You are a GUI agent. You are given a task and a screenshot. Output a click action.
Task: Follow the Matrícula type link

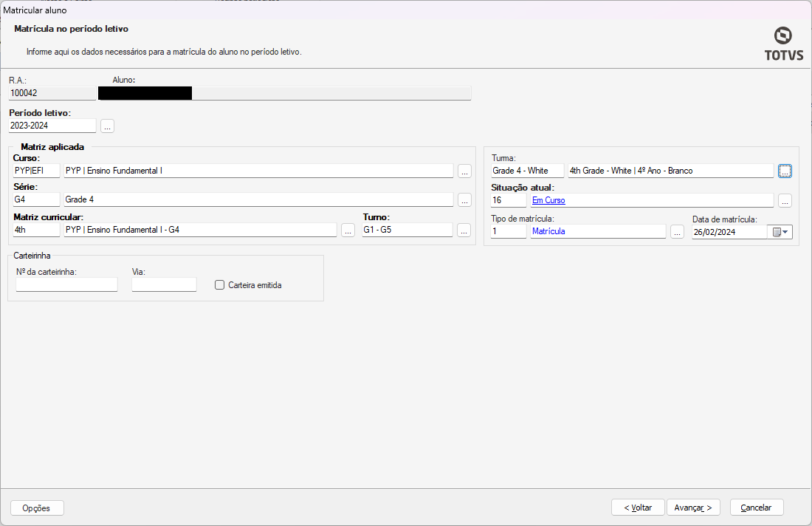[x=548, y=231]
